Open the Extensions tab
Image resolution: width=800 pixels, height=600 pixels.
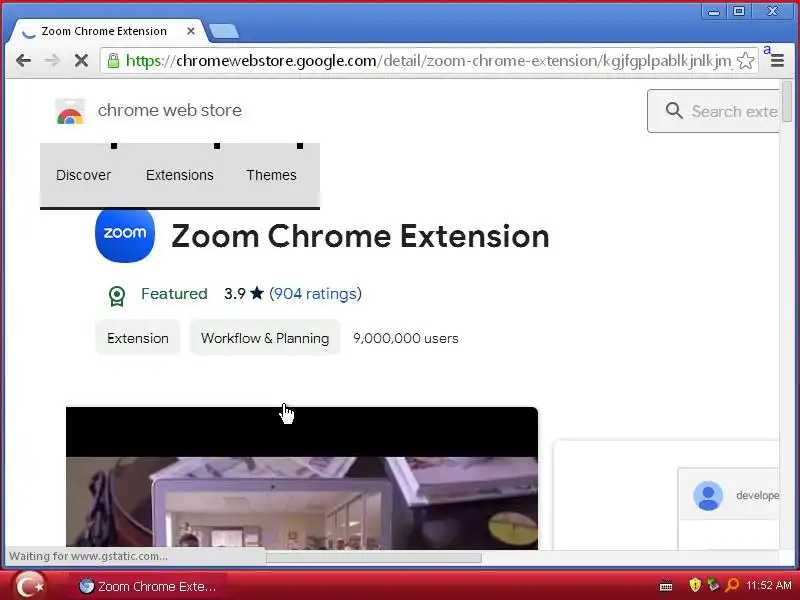[180, 175]
